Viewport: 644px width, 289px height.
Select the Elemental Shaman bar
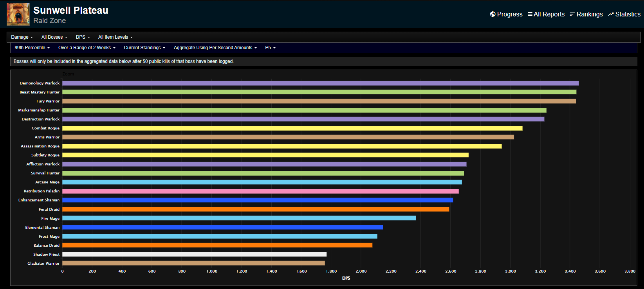tap(222, 227)
